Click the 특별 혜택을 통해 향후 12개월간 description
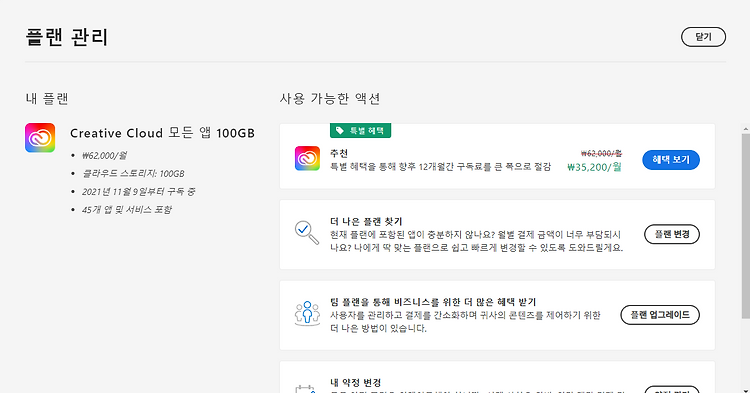 coord(440,167)
